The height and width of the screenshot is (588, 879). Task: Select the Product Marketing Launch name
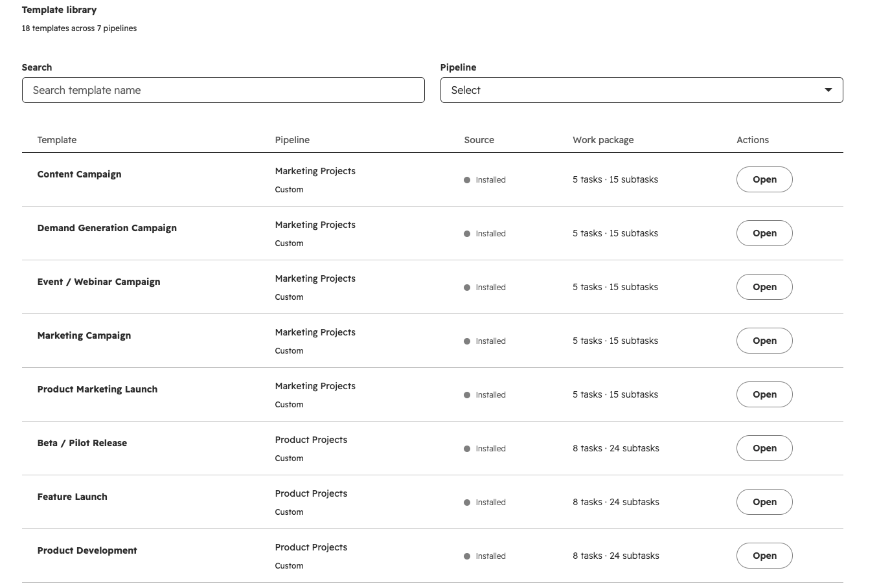click(x=97, y=389)
